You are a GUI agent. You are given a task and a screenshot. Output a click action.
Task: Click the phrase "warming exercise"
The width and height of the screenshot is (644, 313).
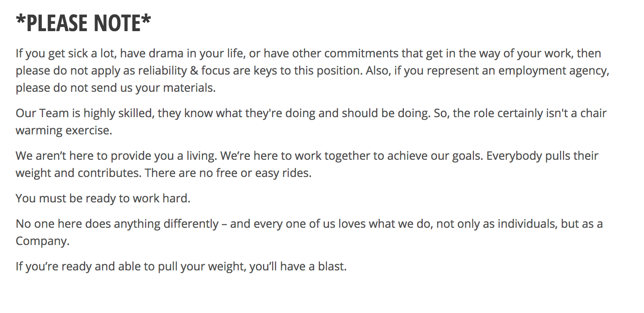click(x=63, y=131)
